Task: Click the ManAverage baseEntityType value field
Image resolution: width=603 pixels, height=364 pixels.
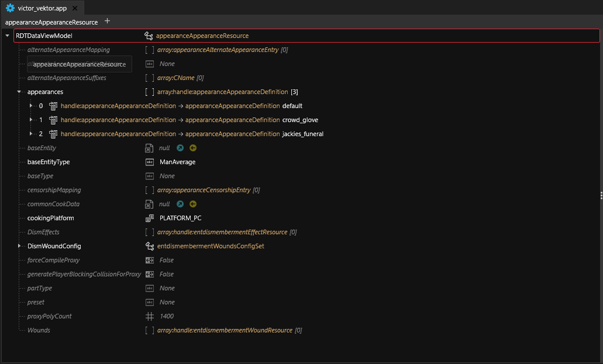Action: coord(177,162)
